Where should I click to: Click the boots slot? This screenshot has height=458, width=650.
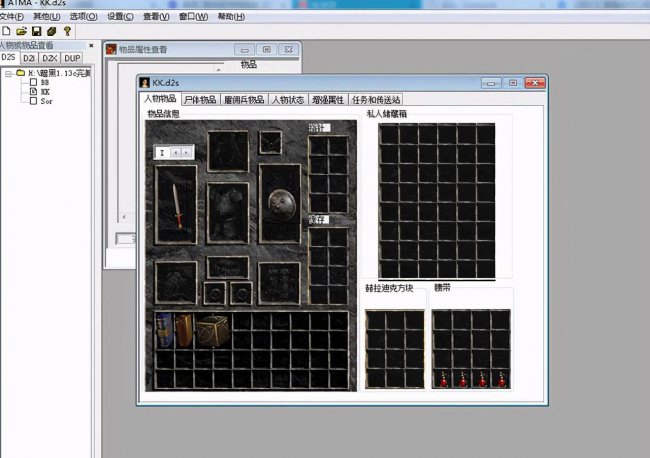pyautogui.click(x=279, y=283)
